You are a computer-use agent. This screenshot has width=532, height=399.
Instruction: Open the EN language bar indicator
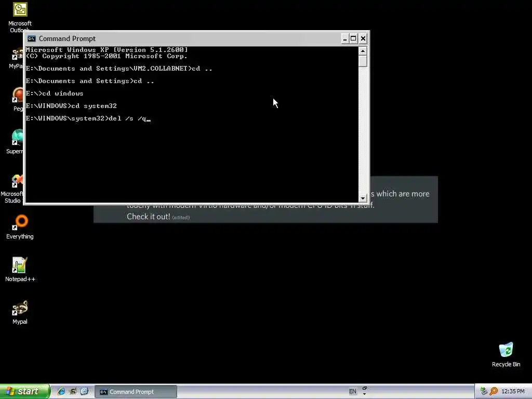[x=353, y=392]
